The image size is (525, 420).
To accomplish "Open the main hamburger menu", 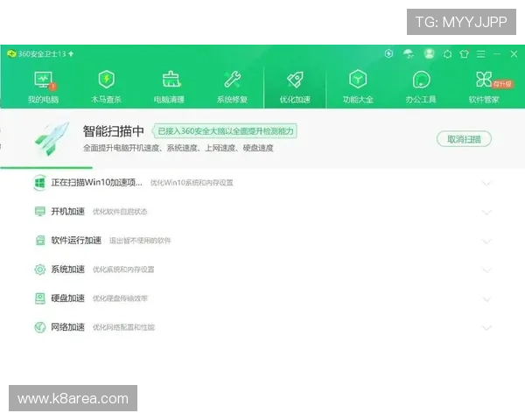I will coord(480,54).
